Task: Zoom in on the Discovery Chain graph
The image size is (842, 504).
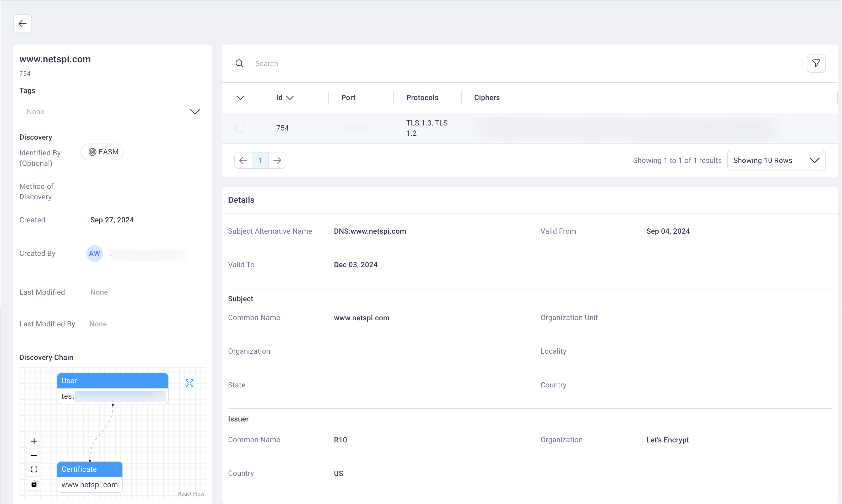Action: point(34,441)
